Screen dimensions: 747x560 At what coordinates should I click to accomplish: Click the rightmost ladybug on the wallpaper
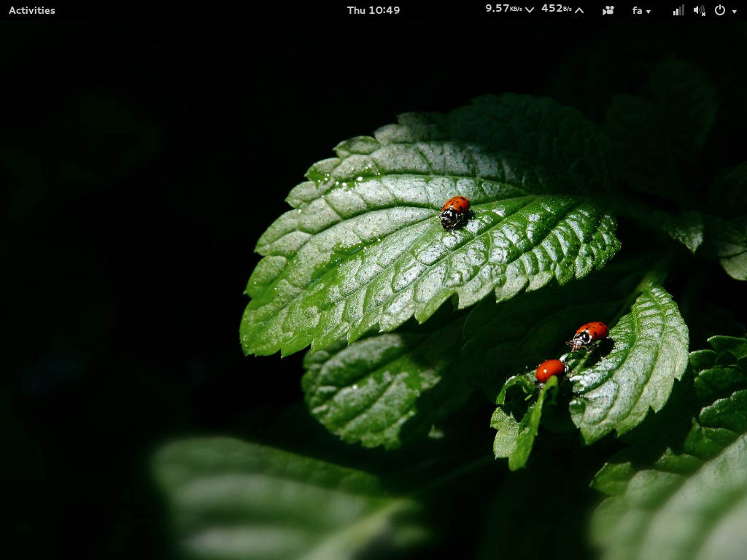point(589,334)
